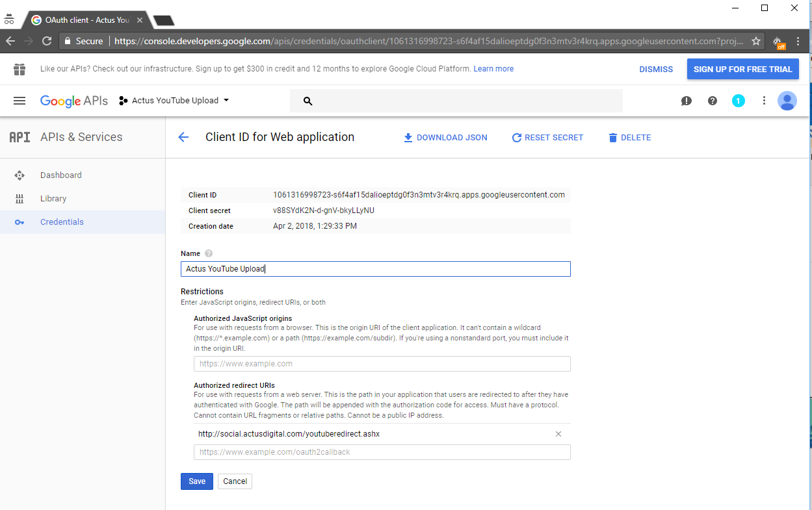
Task: Open the hamburger navigation menu
Action: tap(20, 101)
